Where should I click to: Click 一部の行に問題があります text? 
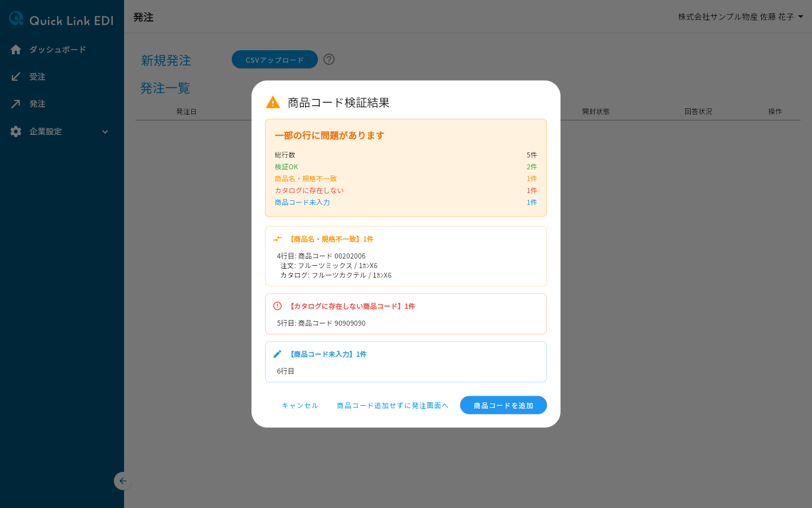(329, 135)
